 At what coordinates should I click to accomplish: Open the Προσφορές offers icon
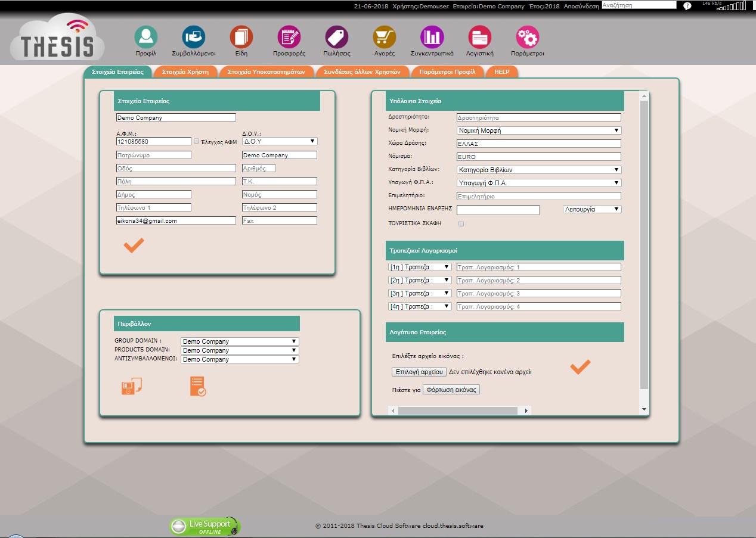pyautogui.click(x=289, y=37)
